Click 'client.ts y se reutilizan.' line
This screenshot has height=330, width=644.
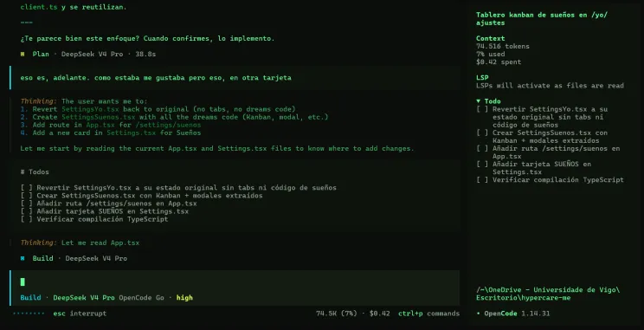pos(74,7)
